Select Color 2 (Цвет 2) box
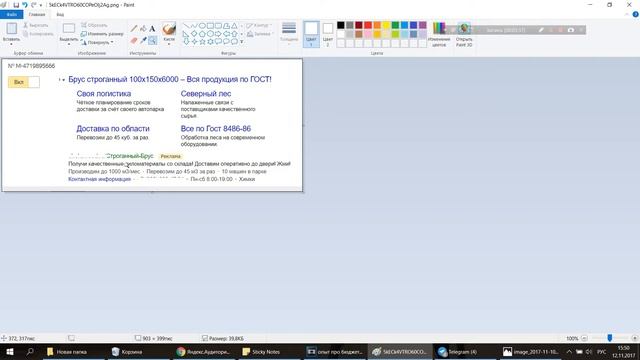 click(327, 34)
